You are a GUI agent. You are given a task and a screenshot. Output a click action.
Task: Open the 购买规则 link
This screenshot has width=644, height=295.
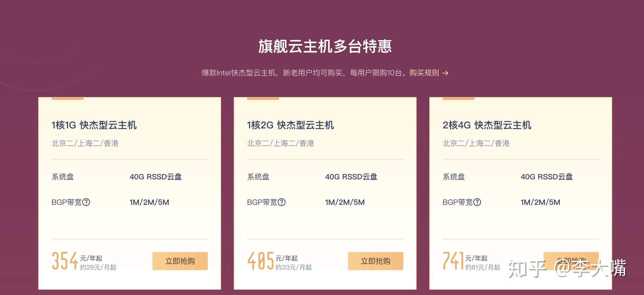click(424, 73)
